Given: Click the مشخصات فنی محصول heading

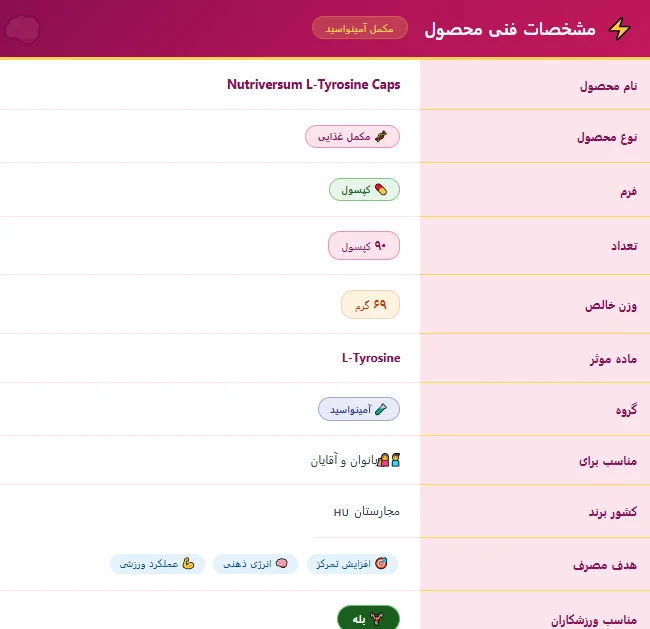Looking at the screenshot, I should (x=510, y=29).
